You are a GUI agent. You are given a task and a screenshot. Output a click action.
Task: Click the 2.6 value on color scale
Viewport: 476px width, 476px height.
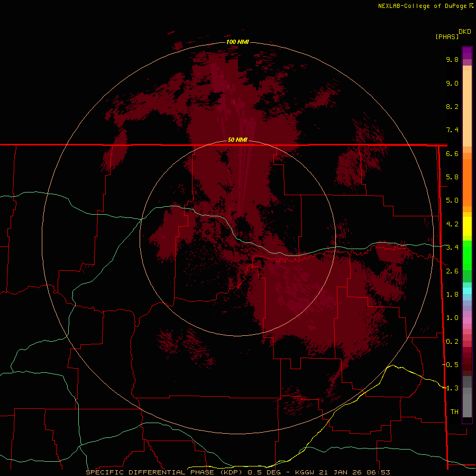tap(452, 271)
